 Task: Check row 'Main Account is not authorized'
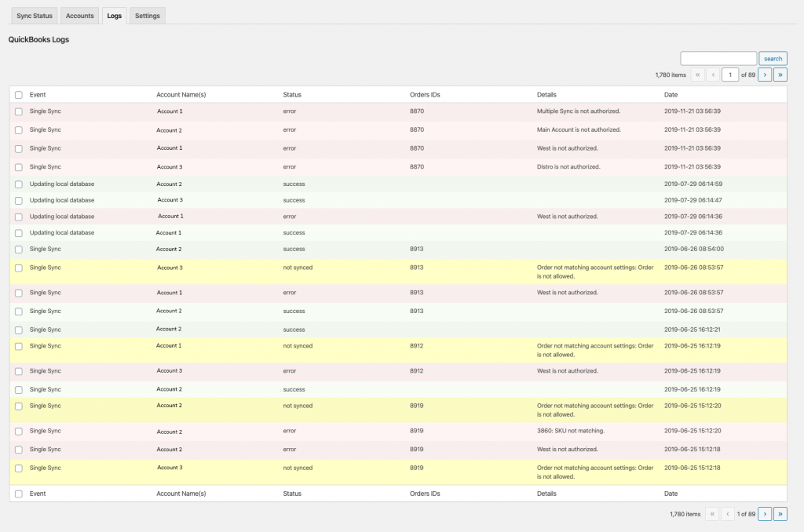pos(19,130)
